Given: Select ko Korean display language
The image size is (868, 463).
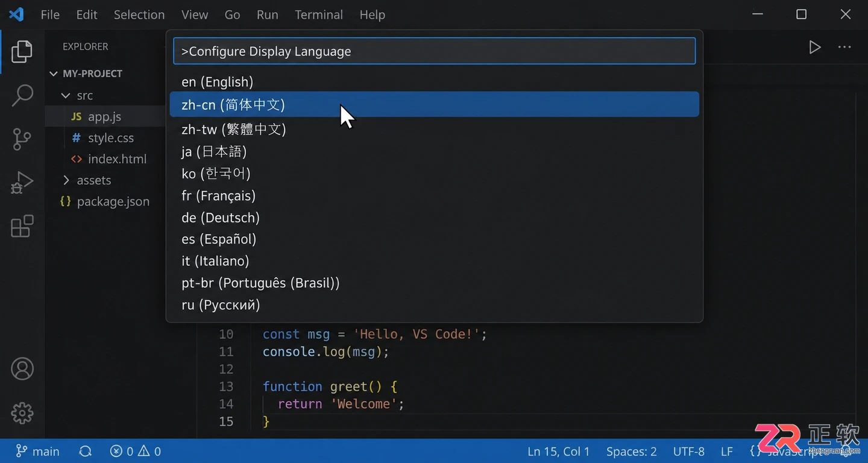Looking at the screenshot, I should [x=435, y=173].
